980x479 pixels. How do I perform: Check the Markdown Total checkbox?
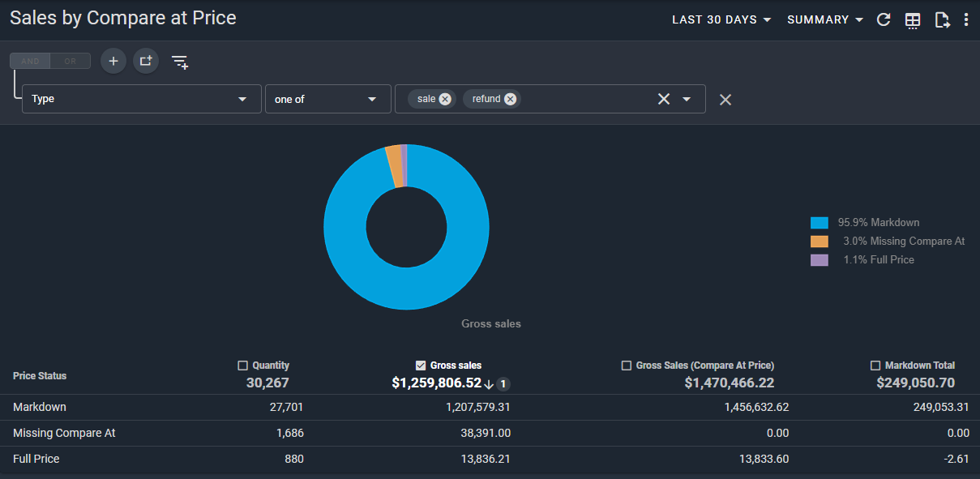click(875, 366)
